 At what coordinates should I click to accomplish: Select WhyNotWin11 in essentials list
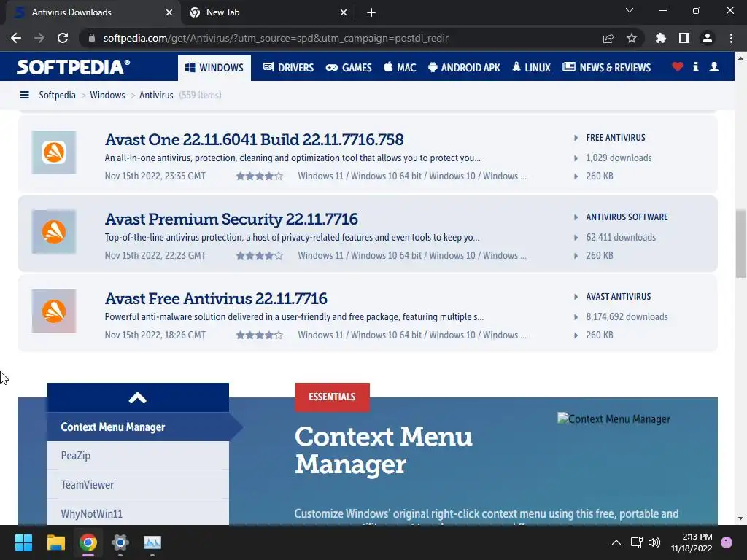[x=138, y=513]
